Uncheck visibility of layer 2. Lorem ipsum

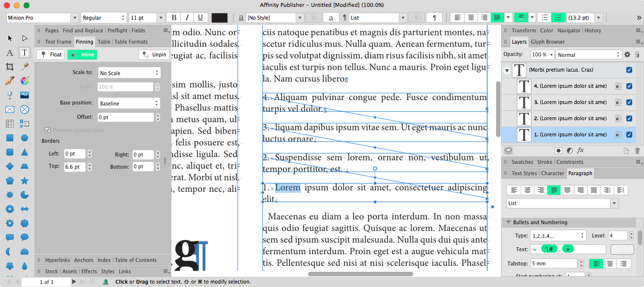click(x=629, y=118)
